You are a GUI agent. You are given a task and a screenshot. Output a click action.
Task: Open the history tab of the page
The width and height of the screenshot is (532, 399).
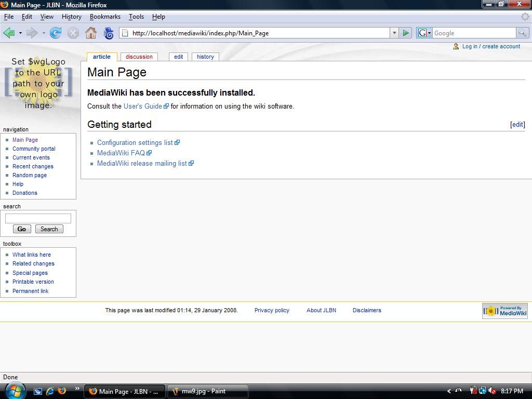coord(205,57)
